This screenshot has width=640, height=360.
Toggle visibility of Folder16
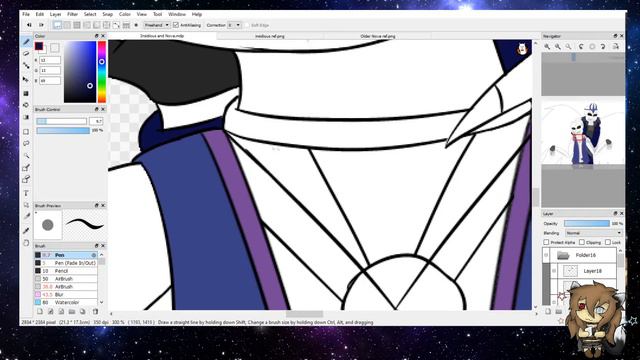click(x=546, y=255)
